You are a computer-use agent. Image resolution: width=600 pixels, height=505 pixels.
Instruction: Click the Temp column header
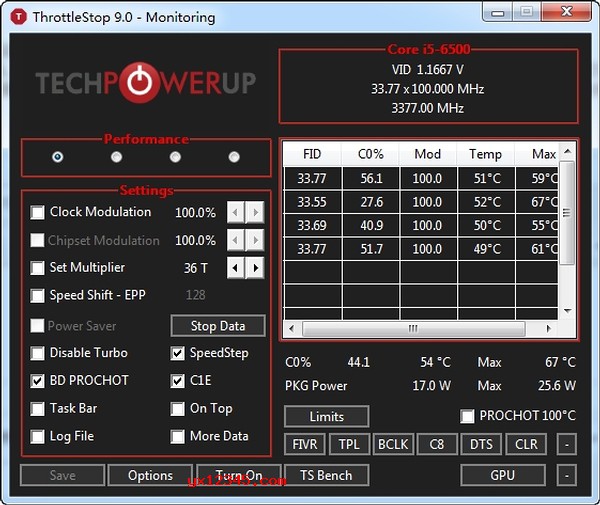pyautogui.click(x=485, y=154)
